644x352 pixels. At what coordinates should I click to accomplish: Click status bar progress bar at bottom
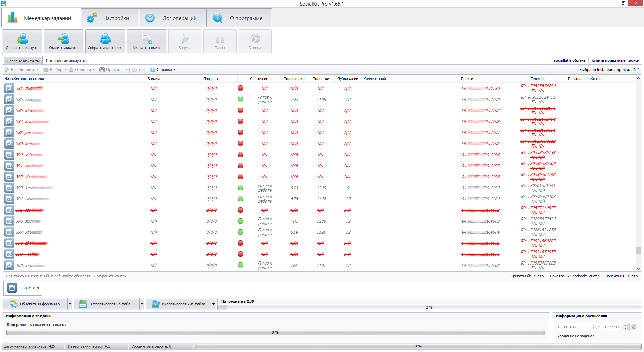tap(418, 346)
